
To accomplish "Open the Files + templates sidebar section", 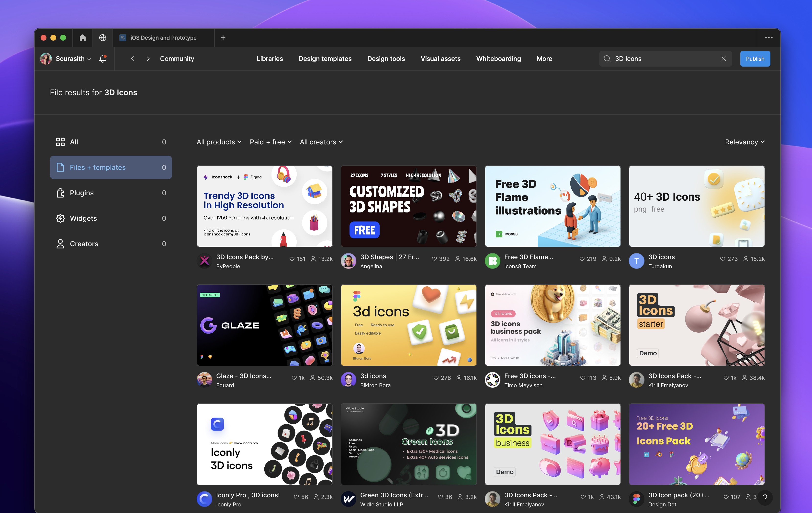I will [97, 167].
